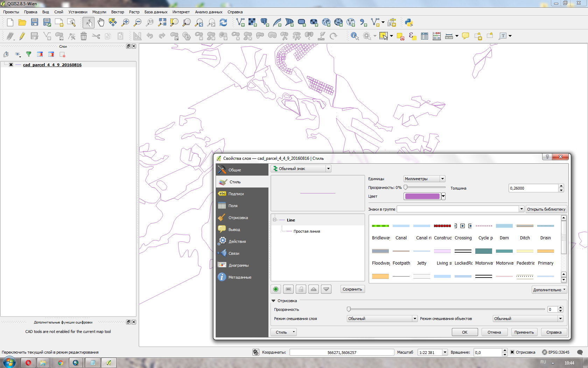The image size is (588, 368).
Task: Click the Identify Features tool
Action: pos(355,36)
